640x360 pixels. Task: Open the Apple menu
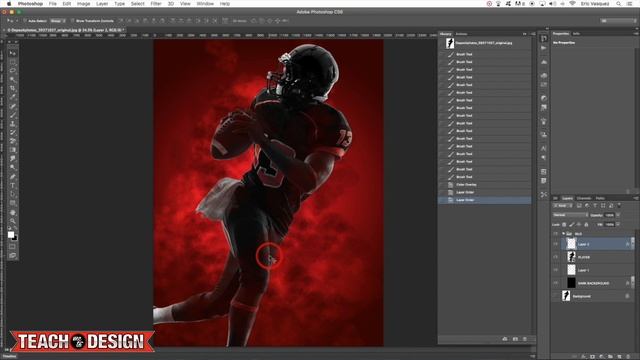coord(9,4)
